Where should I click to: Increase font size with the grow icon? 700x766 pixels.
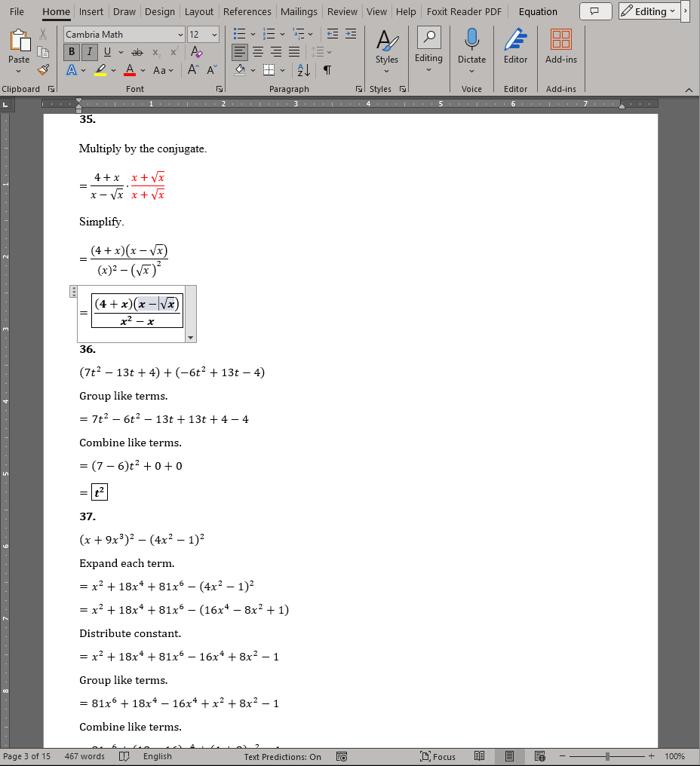tap(193, 70)
